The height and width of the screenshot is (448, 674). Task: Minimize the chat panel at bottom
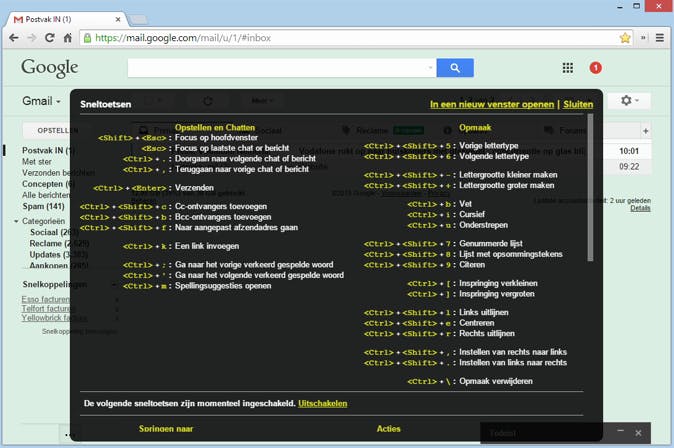pyautogui.click(x=620, y=430)
